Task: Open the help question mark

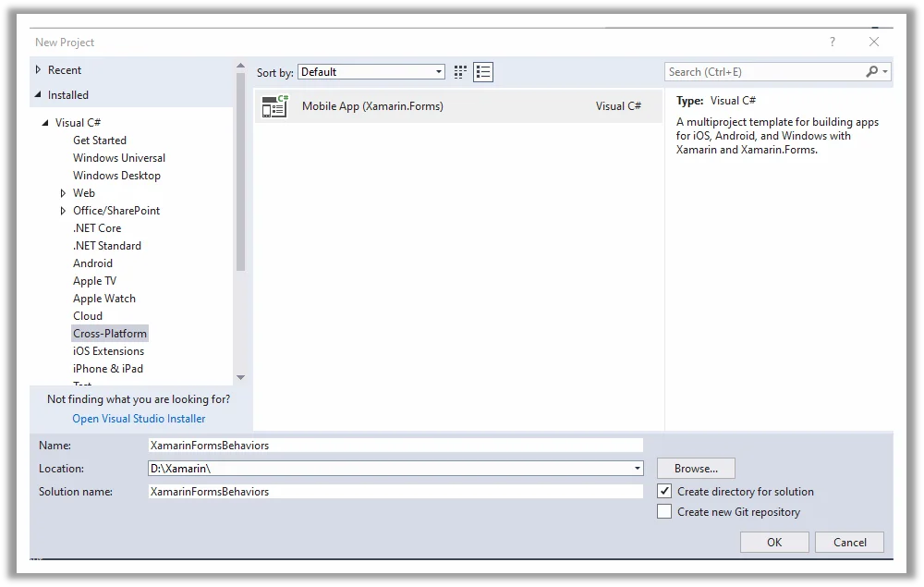Action: coord(833,42)
